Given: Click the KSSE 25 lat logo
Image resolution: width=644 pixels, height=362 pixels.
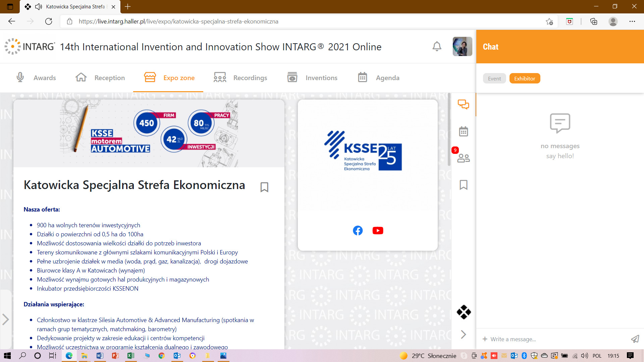Looking at the screenshot, I should coord(363,151).
